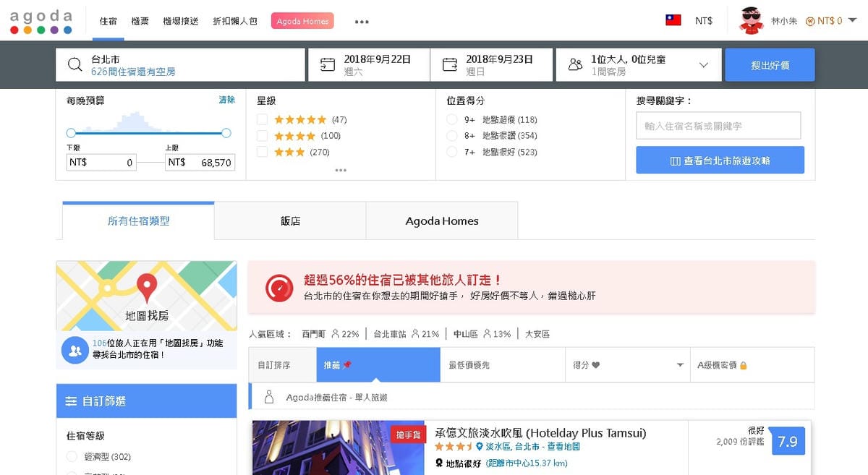Click the 台北市 destination search field
The image size is (868, 475).
pos(180,65)
